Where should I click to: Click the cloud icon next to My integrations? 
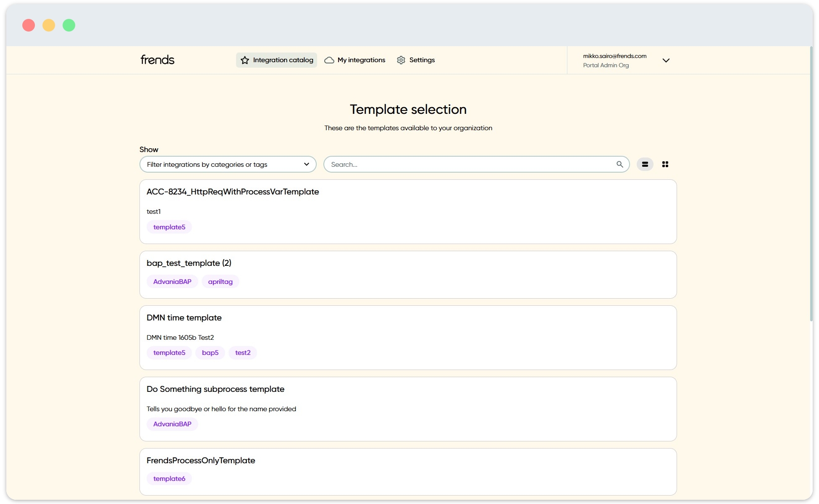pos(329,60)
